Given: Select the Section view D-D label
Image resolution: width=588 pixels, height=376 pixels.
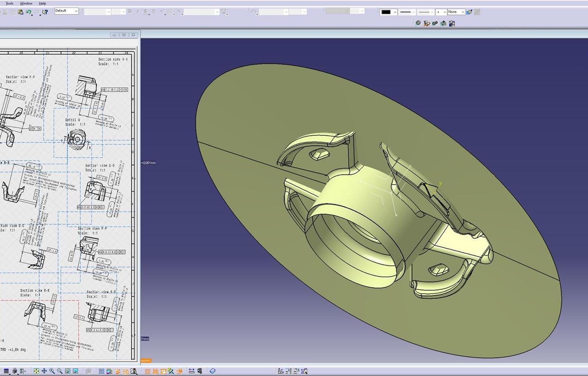Looking at the screenshot, I should [x=100, y=166].
